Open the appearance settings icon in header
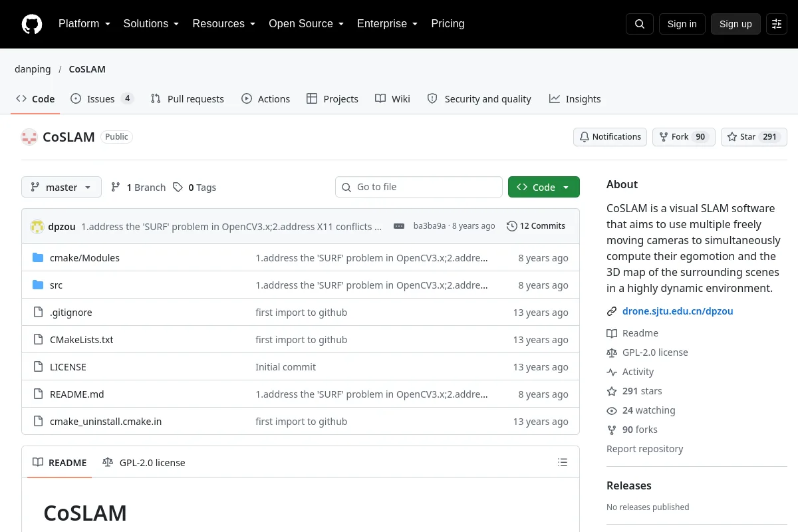This screenshot has height=532, width=798. (777, 24)
